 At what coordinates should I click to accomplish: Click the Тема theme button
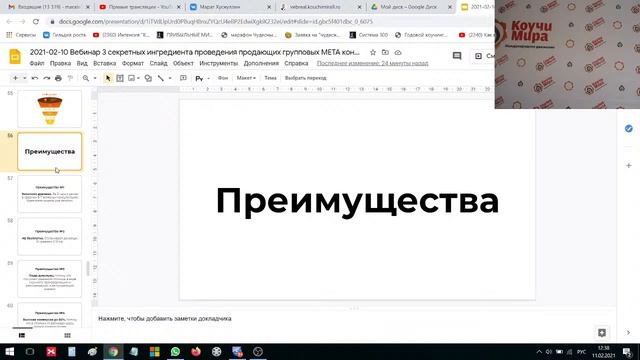[x=270, y=78]
